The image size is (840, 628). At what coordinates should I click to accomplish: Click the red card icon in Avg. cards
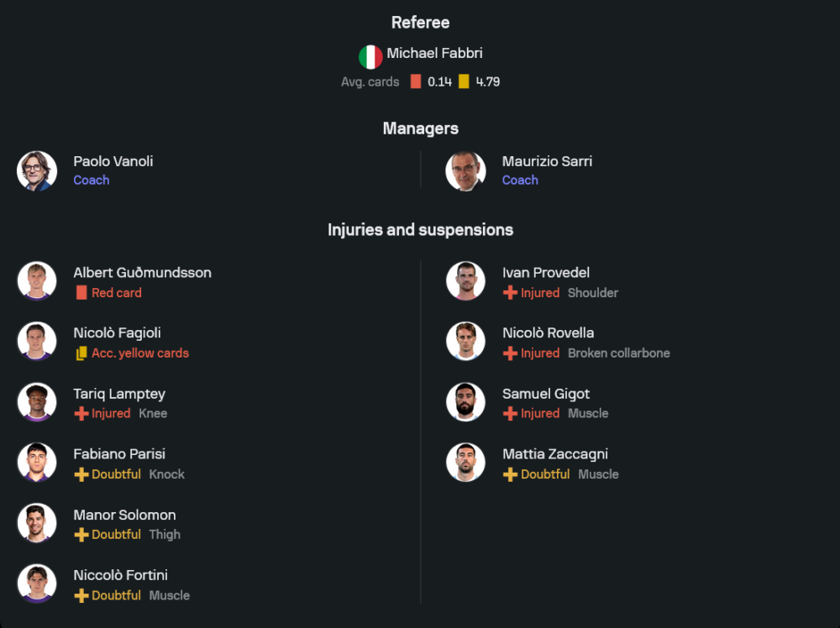click(415, 81)
